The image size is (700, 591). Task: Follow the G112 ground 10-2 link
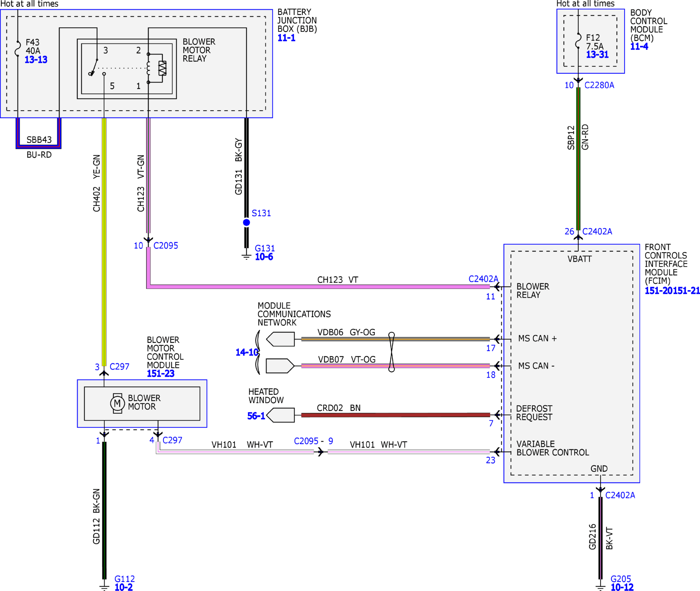pyautogui.click(x=124, y=587)
